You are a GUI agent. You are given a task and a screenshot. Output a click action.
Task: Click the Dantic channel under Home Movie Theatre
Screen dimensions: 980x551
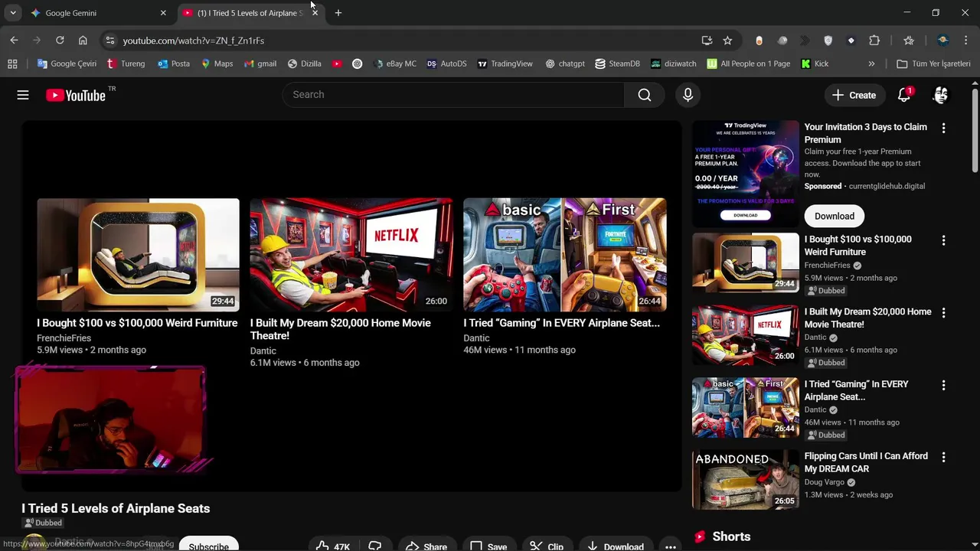tap(263, 350)
